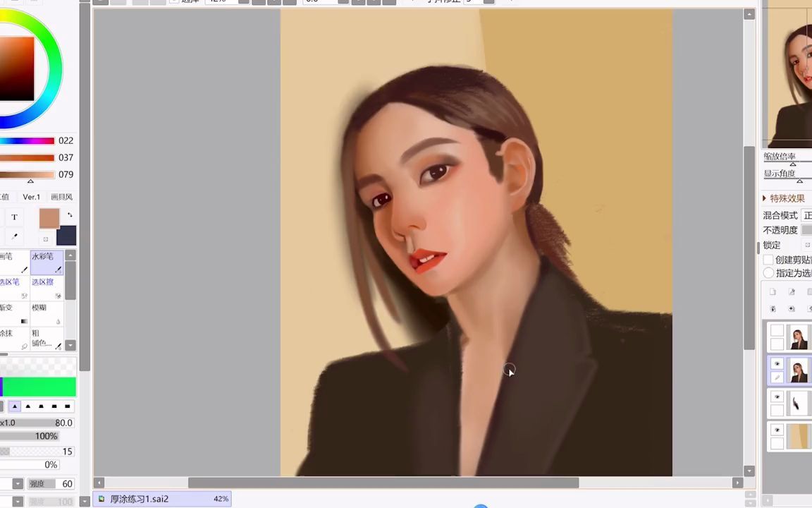Image resolution: width=812 pixels, height=508 pixels.
Task: Open the 显示角度 angle dropdown
Action: click(x=799, y=180)
